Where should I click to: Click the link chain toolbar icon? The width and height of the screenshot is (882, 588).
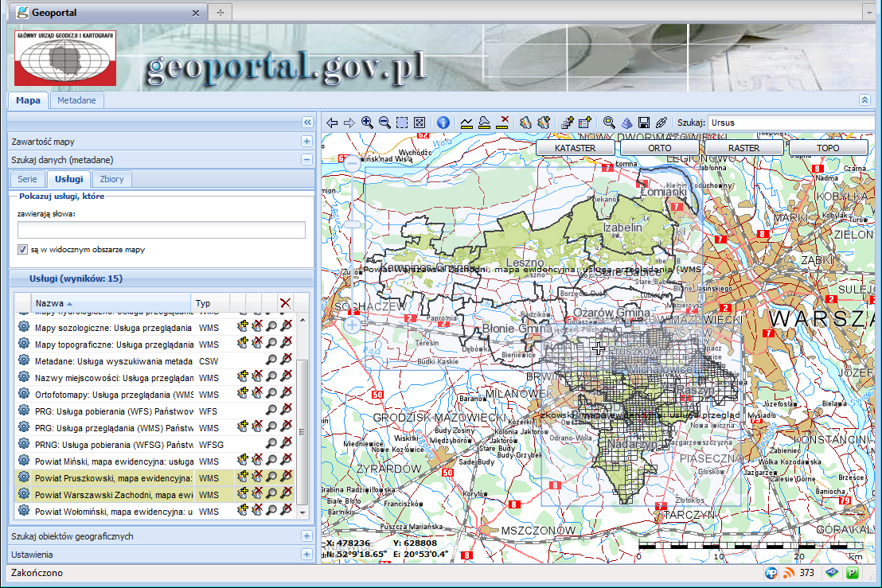(661, 123)
